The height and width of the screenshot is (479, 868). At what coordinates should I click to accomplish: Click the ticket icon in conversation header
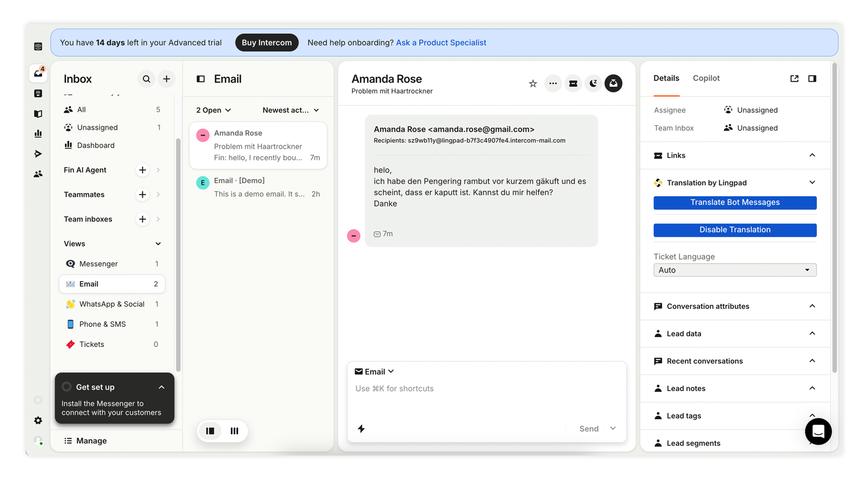coord(573,84)
